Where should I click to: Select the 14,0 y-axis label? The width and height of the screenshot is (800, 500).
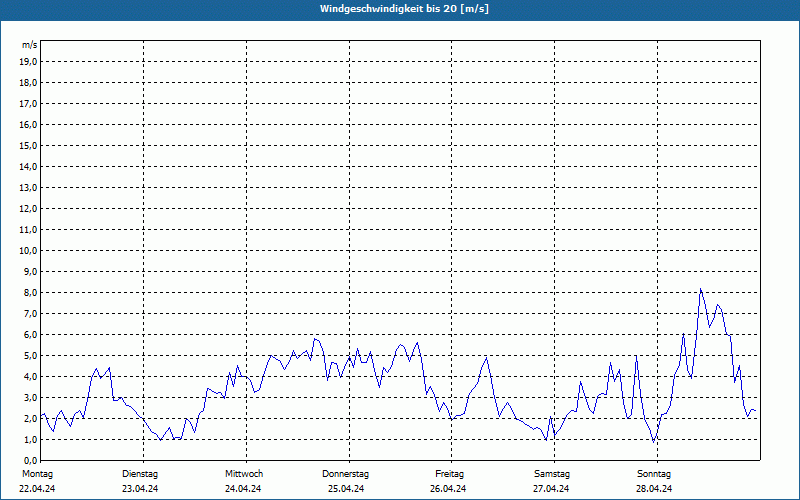[x=28, y=166]
